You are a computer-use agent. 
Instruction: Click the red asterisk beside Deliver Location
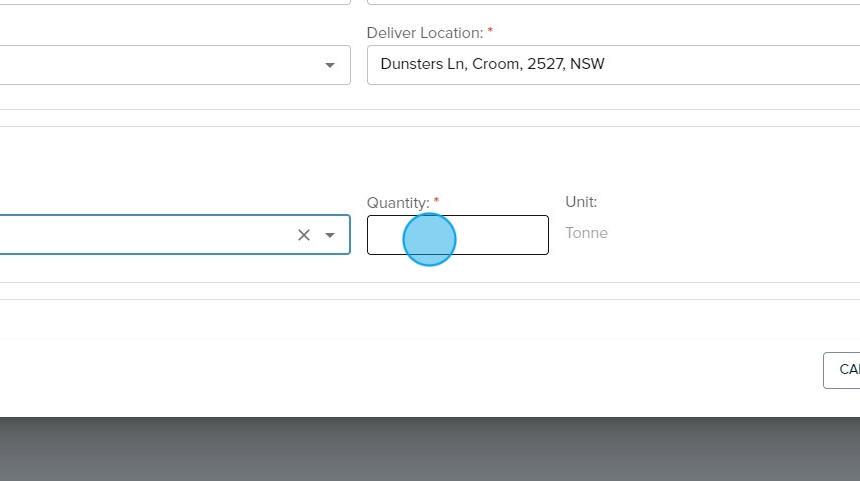point(490,32)
